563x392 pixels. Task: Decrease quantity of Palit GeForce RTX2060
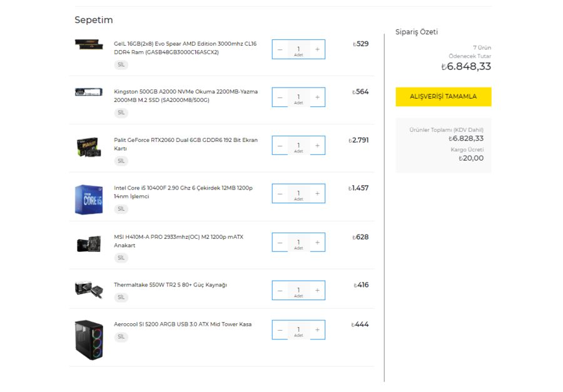pos(280,146)
